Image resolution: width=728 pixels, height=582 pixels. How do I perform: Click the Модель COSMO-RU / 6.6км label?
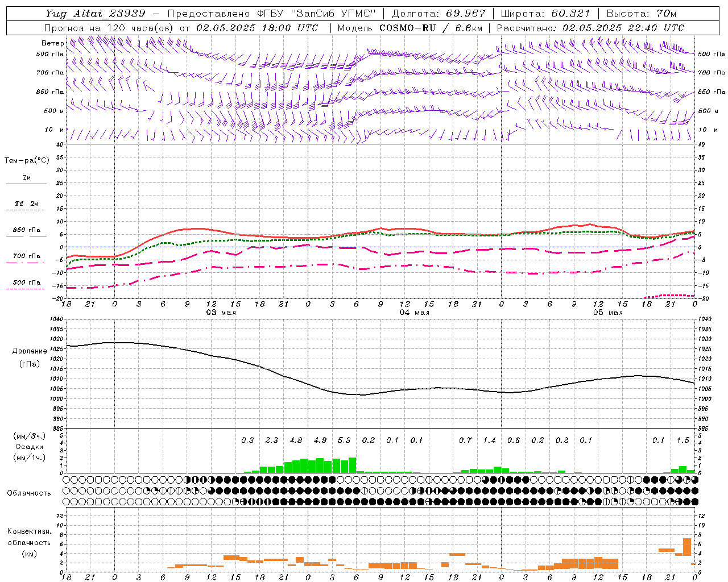410,28
